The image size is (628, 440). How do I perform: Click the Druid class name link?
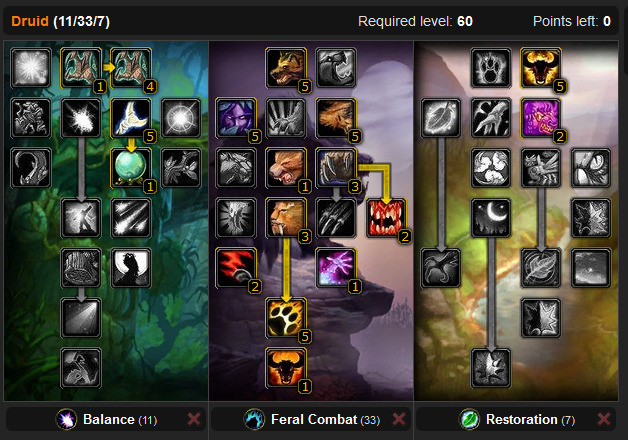30,21
